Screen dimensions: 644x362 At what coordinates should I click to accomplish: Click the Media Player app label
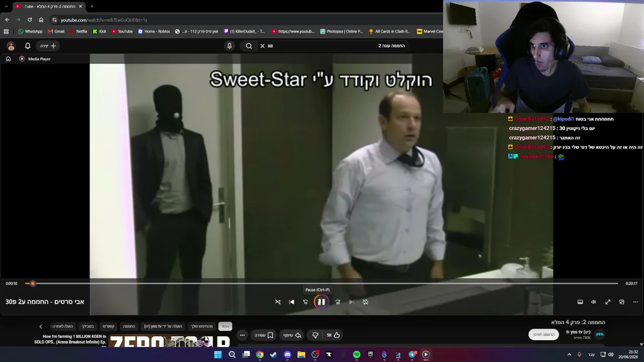(39, 59)
